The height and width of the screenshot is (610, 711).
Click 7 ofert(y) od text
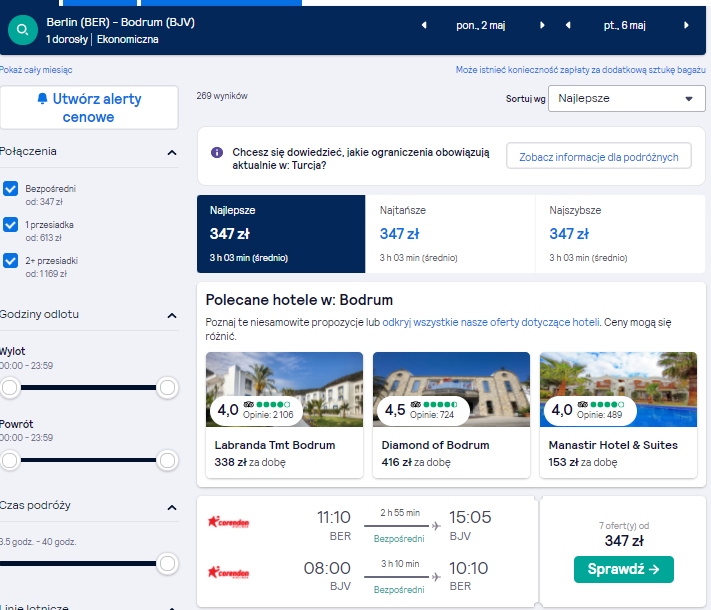[624, 526]
